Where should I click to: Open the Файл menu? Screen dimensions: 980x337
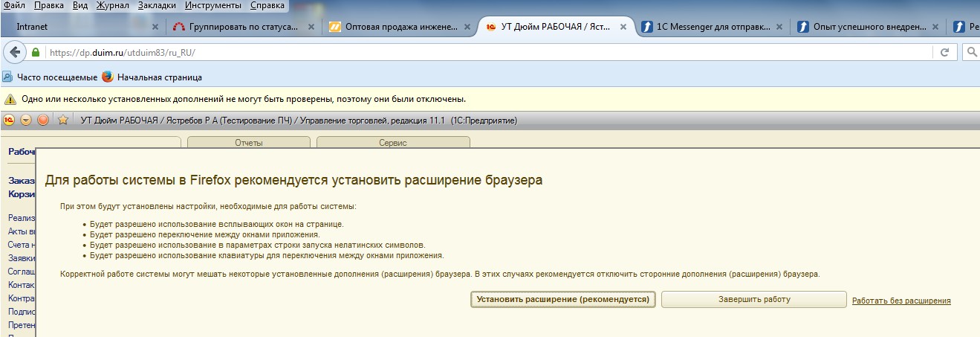coord(15,6)
